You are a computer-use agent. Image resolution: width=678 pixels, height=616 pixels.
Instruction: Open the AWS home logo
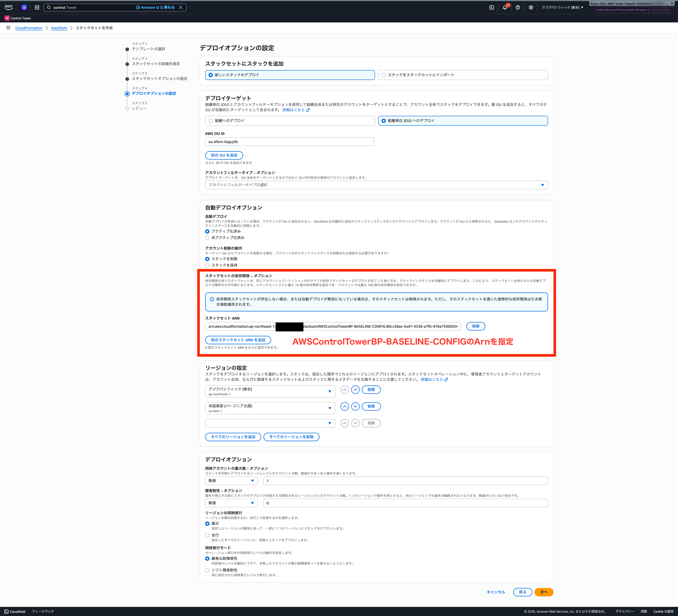9,7
